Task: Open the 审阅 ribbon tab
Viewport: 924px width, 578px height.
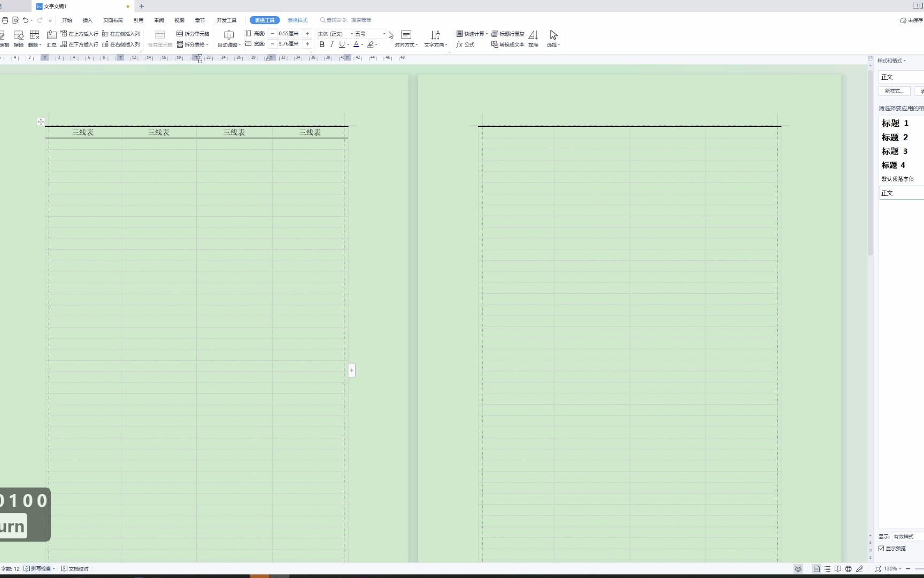Action: pyautogui.click(x=159, y=20)
